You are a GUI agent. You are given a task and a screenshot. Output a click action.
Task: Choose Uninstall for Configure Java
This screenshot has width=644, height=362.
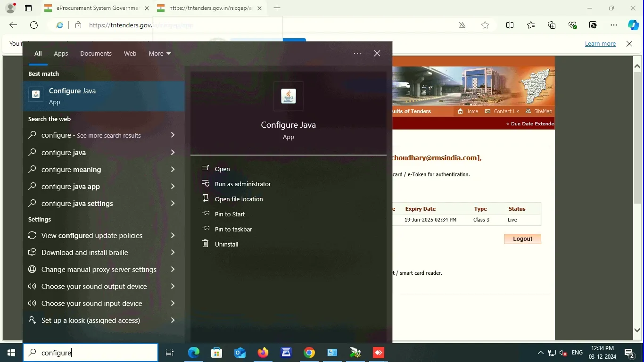click(x=226, y=244)
